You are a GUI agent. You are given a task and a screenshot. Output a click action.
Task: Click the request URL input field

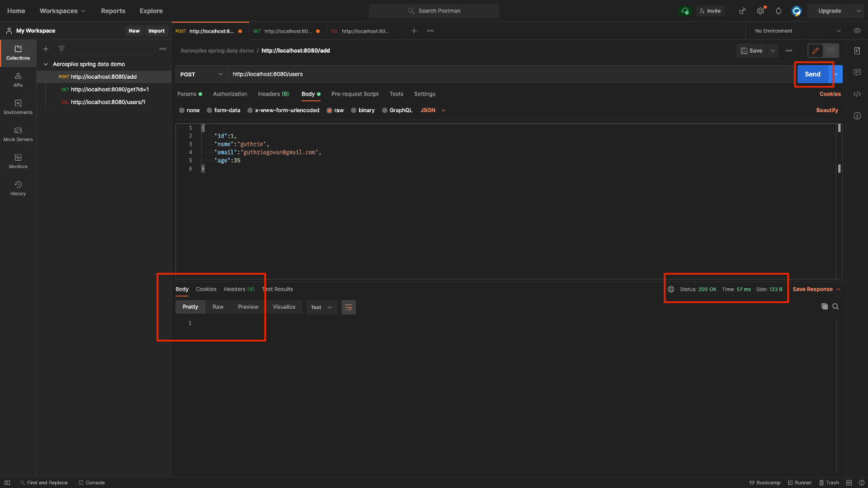point(511,74)
